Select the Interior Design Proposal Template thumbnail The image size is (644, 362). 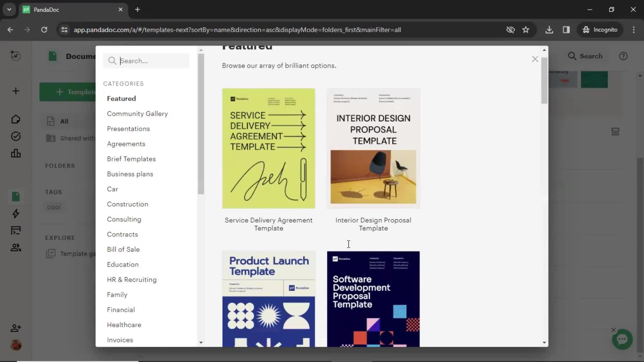(x=373, y=148)
